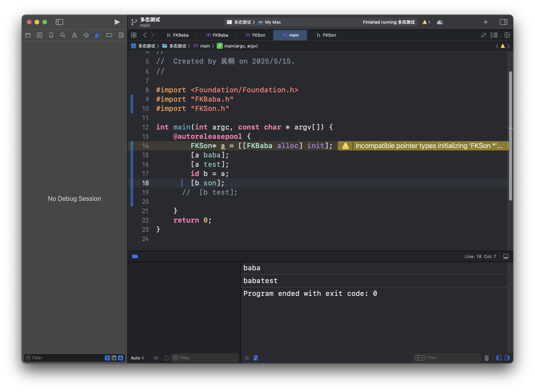Click the Run play button
Viewport: 535px width, 392px height.
point(117,22)
